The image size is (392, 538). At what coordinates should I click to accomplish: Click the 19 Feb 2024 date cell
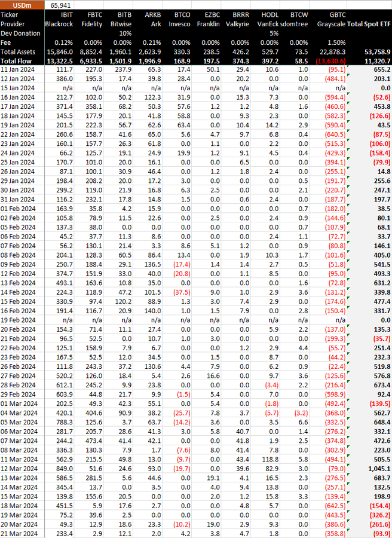(18, 320)
